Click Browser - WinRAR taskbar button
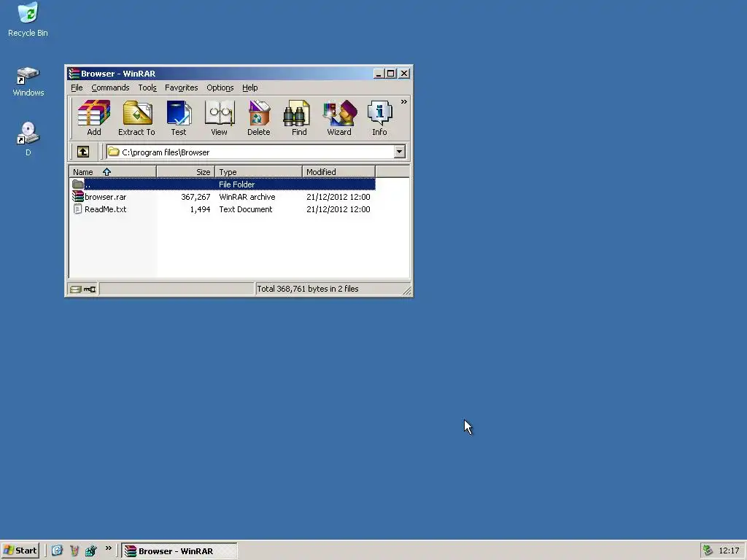This screenshot has height=560, width=747. tap(179, 551)
